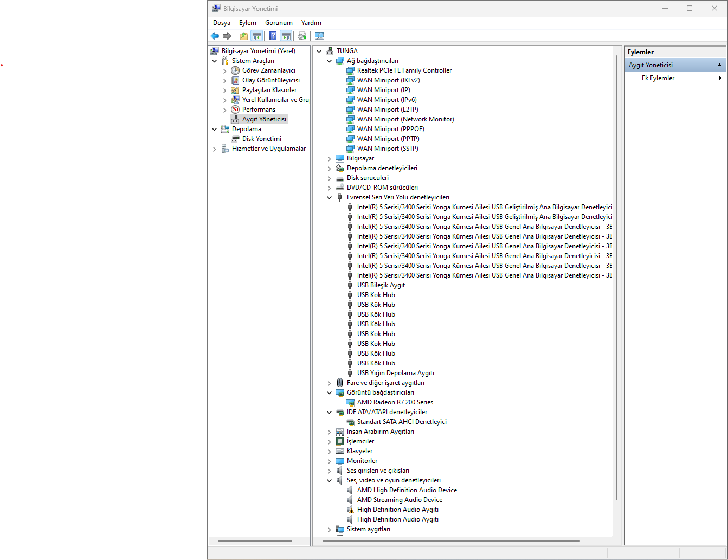Open the Yardım menu
This screenshot has width=728, height=560.
pos(311,23)
